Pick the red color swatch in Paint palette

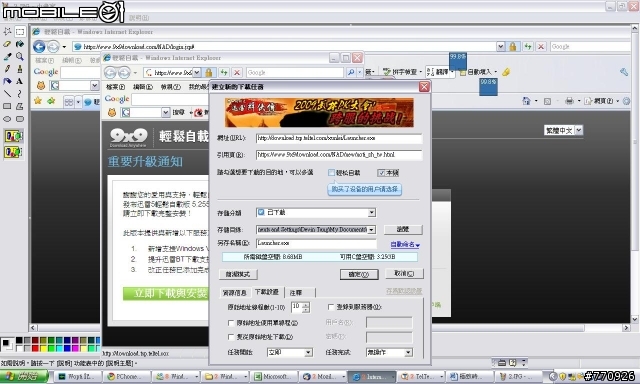pyautogui.click(x=35, y=348)
